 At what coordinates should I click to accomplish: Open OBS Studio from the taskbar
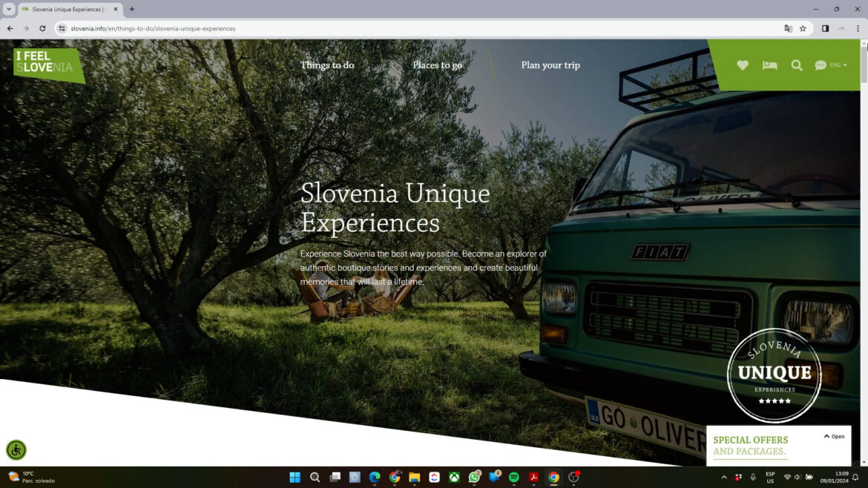[x=573, y=477]
